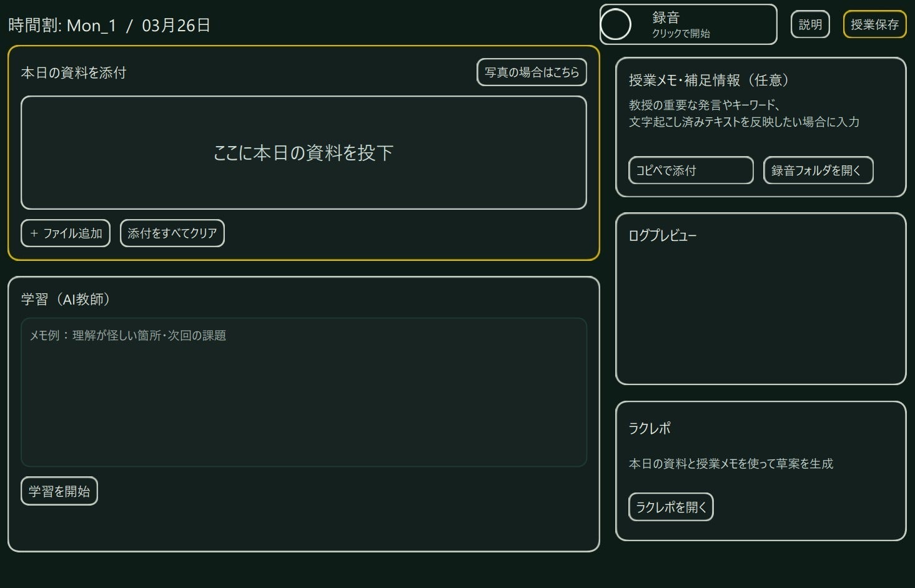Click 写真の場合はこちら for photo upload

532,72
